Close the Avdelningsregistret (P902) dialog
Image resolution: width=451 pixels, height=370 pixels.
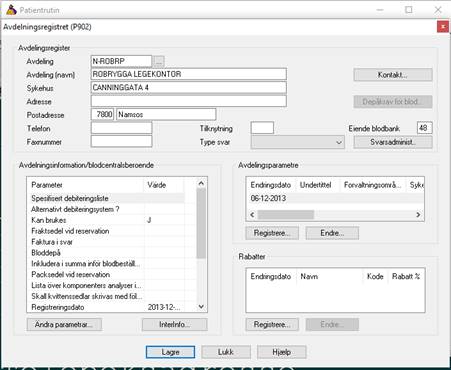[x=443, y=27]
